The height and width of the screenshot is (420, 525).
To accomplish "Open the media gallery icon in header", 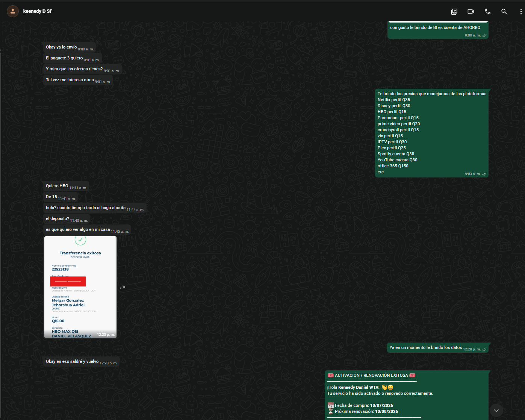I will (x=454, y=11).
